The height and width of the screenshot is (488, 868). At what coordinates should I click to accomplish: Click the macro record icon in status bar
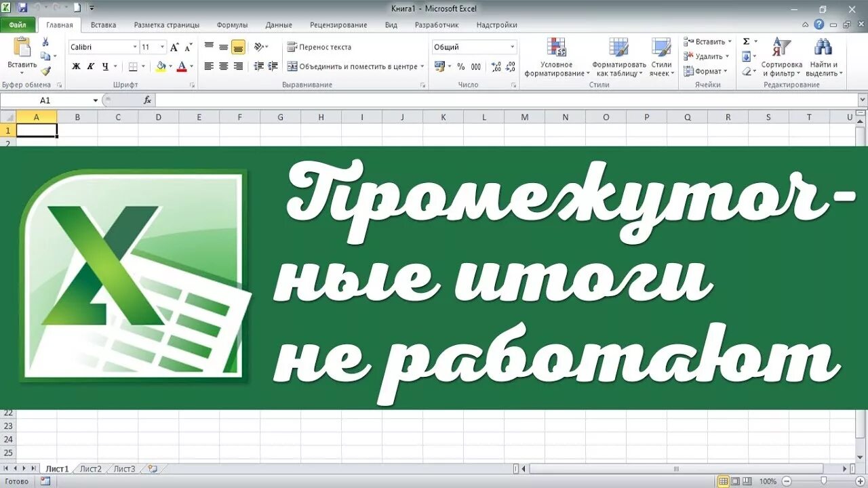[x=45, y=481]
